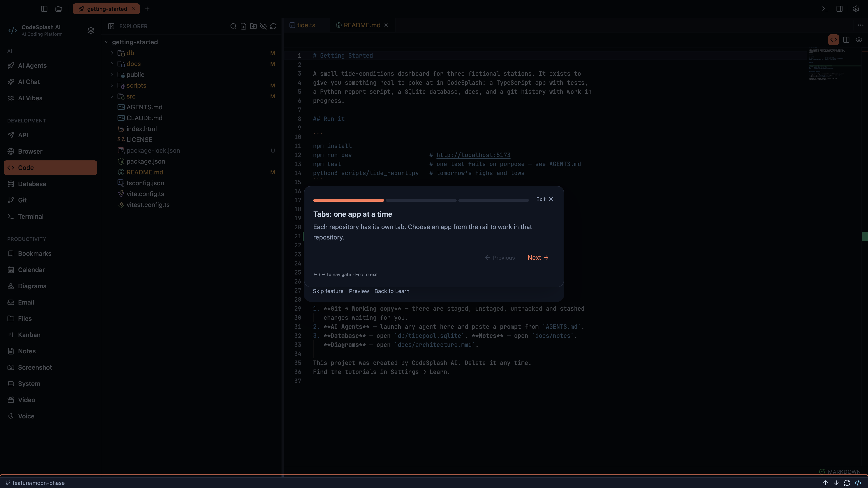
Task: Toggle hidden files eye-slash icon
Action: tap(263, 26)
